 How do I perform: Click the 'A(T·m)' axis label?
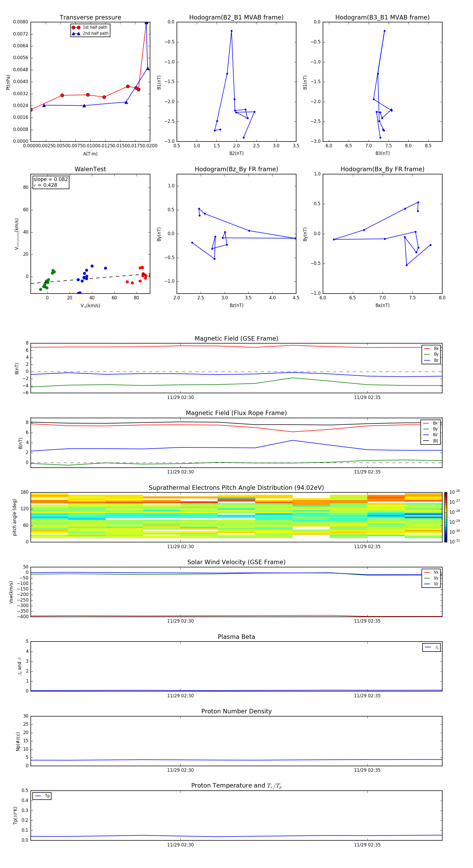point(90,154)
